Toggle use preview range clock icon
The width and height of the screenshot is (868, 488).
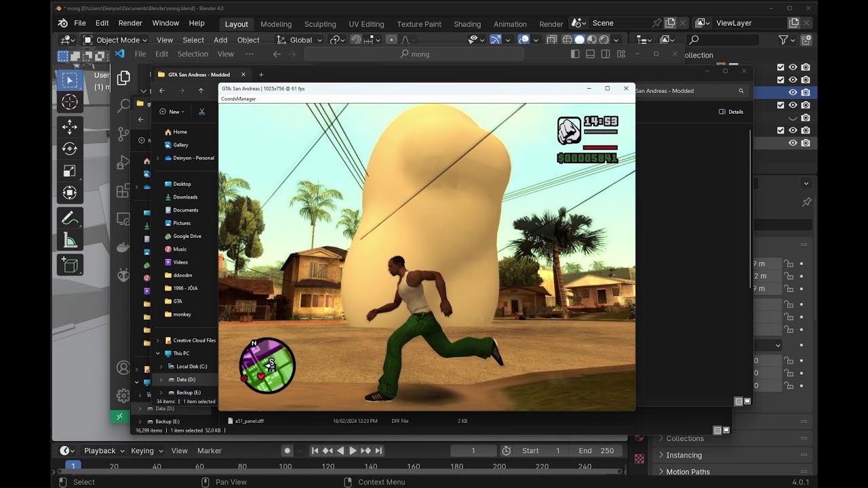click(507, 451)
